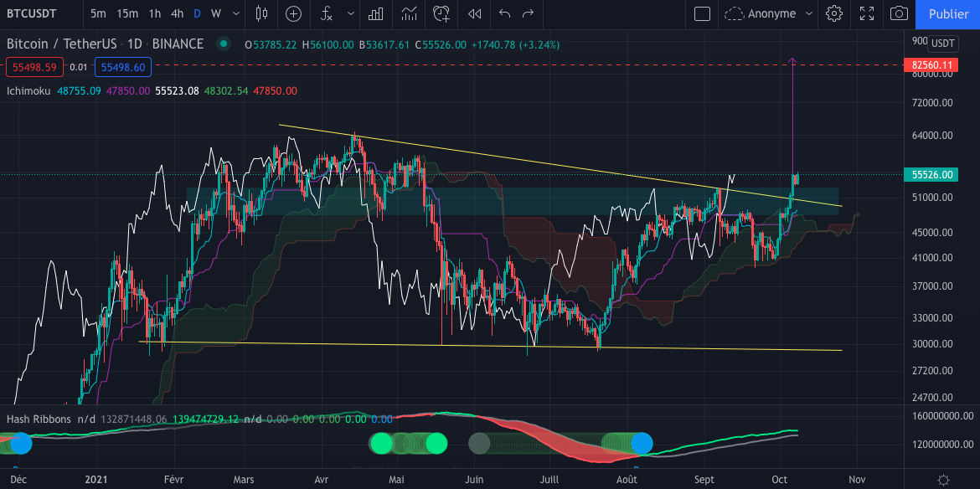Select the 4h interval tab

coord(177,14)
